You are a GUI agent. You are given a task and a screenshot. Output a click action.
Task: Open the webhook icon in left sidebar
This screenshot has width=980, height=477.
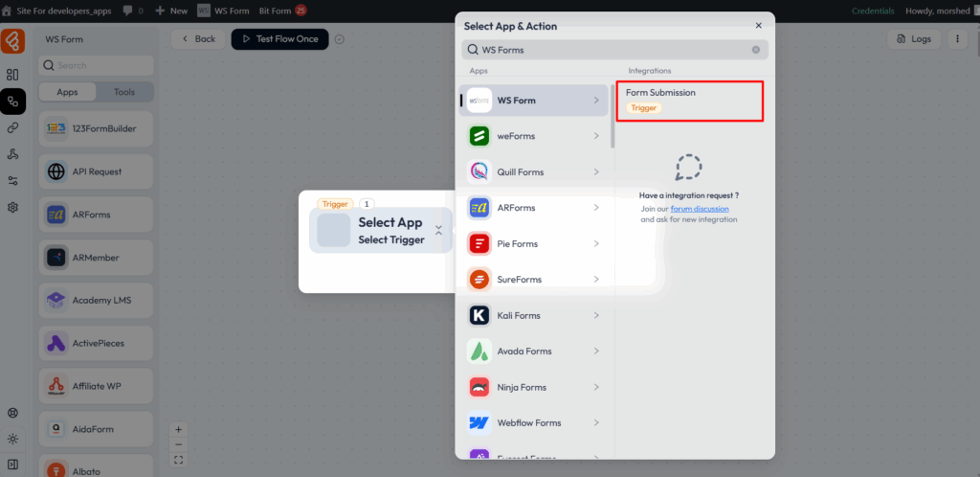point(12,154)
